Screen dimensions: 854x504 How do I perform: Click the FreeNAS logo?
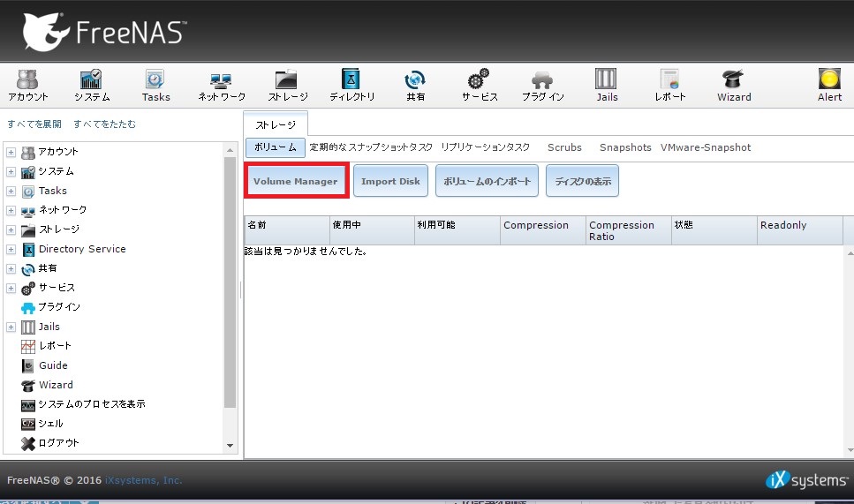click(x=104, y=32)
